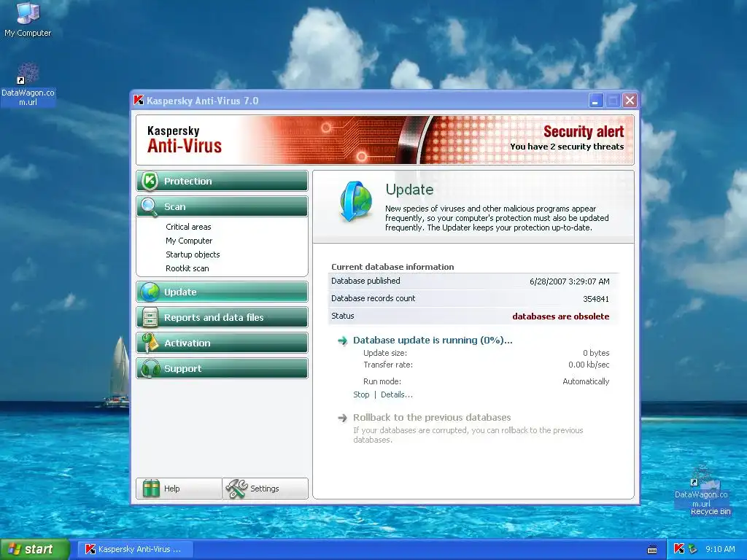This screenshot has height=560, width=747.
Task: Close the Kaspersky Anti-Virus window
Action: [630, 100]
